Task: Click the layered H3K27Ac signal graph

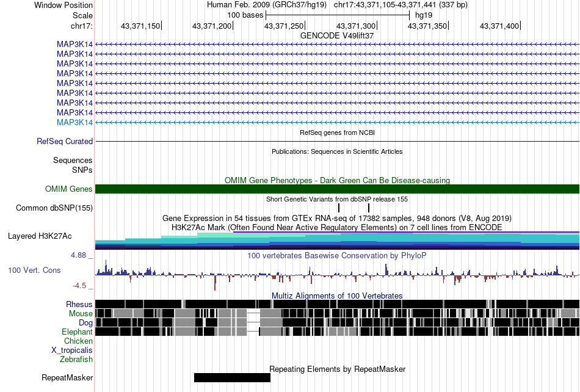Action: (x=338, y=241)
